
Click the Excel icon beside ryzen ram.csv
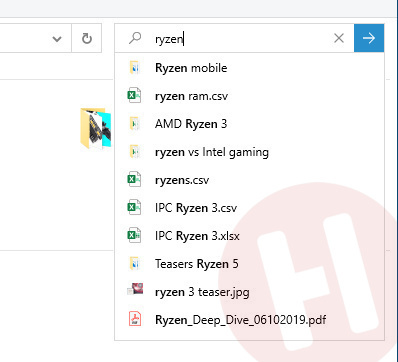134,96
